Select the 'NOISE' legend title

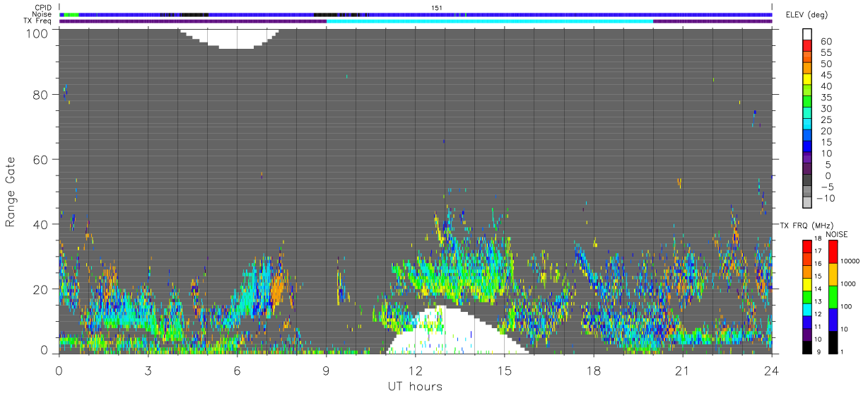(x=836, y=233)
